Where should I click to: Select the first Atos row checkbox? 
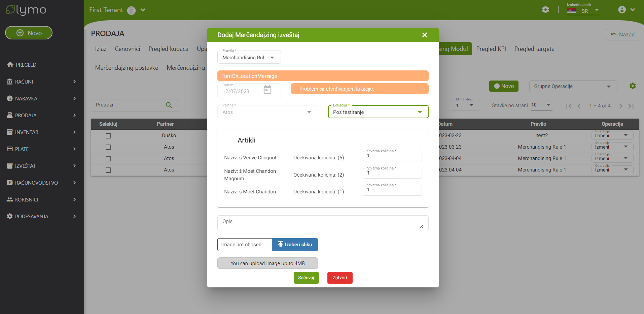108,147
